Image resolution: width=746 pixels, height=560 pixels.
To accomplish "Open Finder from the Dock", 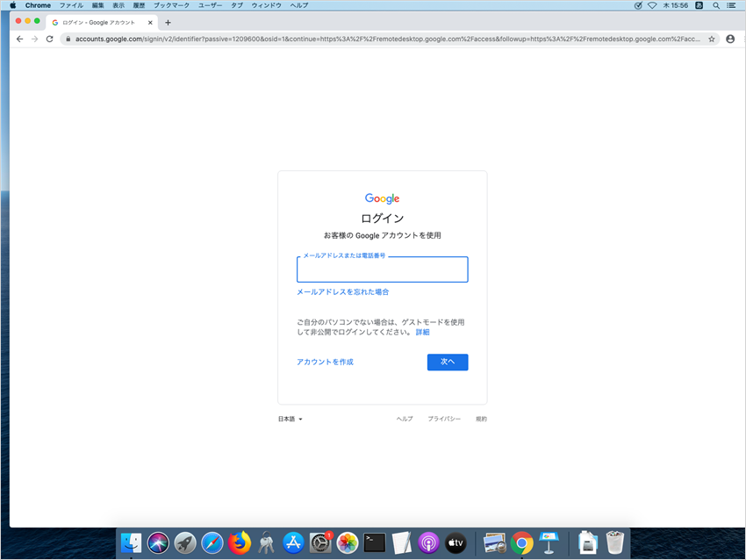I will tap(131, 542).
